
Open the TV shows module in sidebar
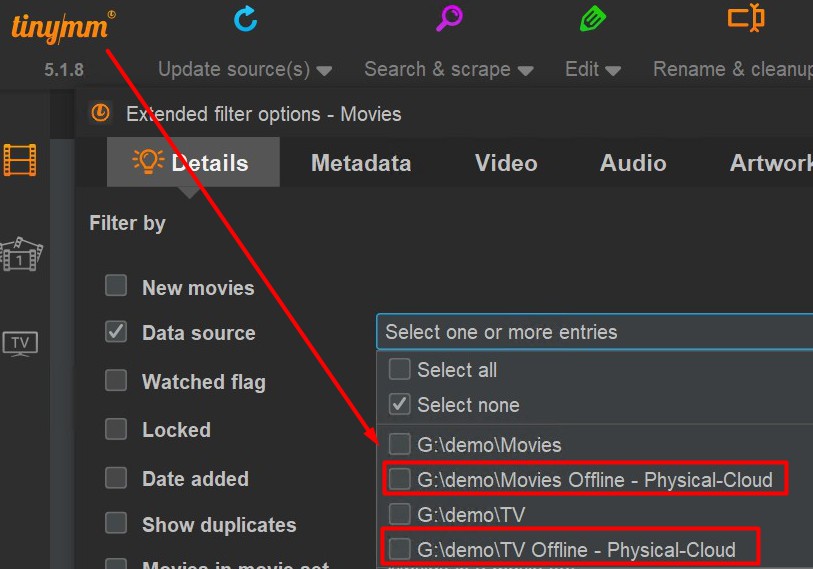(21, 343)
